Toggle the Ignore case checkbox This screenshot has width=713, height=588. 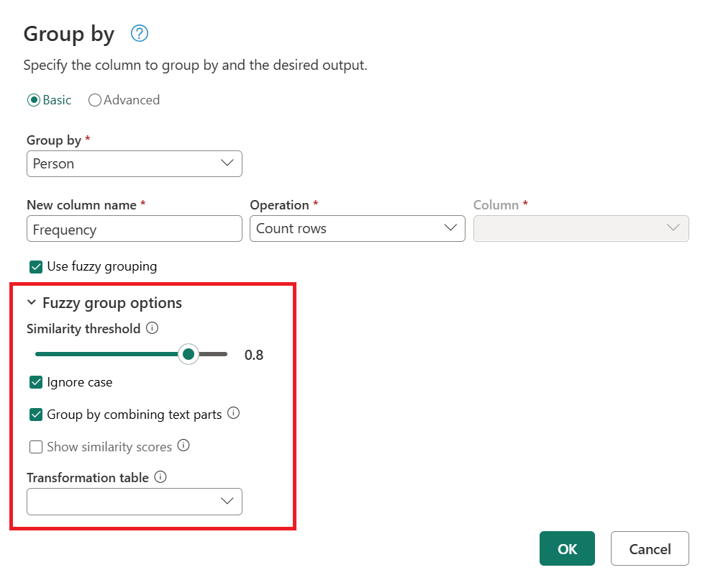pos(36,381)
